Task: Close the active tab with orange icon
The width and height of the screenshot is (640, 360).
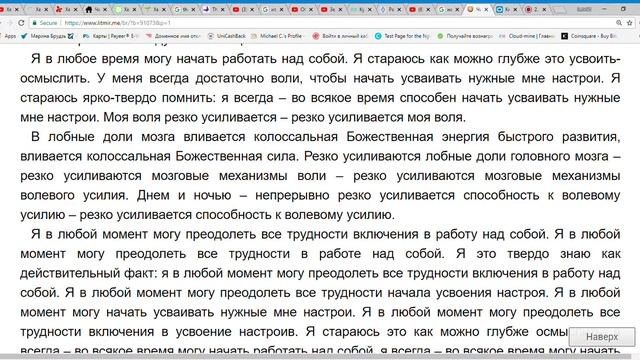Action: coord(486,9)
